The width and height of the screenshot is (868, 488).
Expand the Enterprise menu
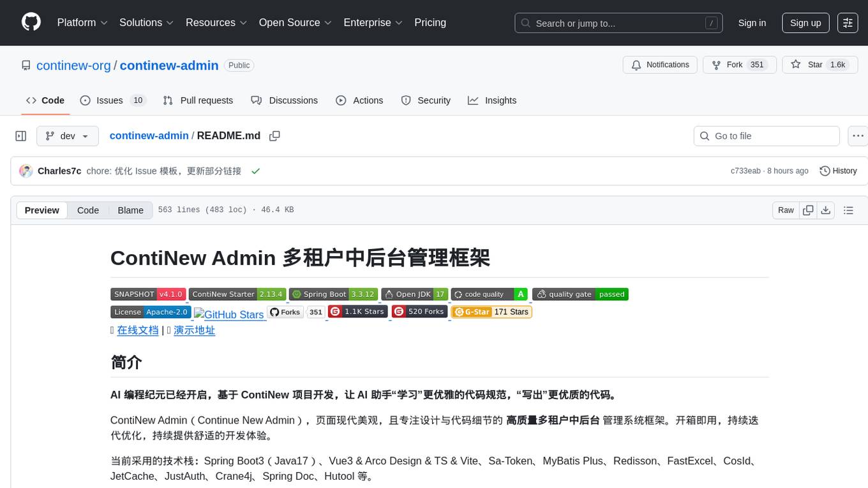373,22
